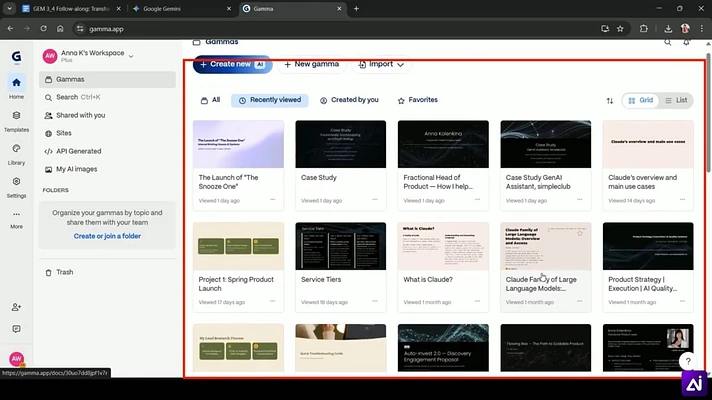Select the Favorites filter
712x400 pixels.
417,100
